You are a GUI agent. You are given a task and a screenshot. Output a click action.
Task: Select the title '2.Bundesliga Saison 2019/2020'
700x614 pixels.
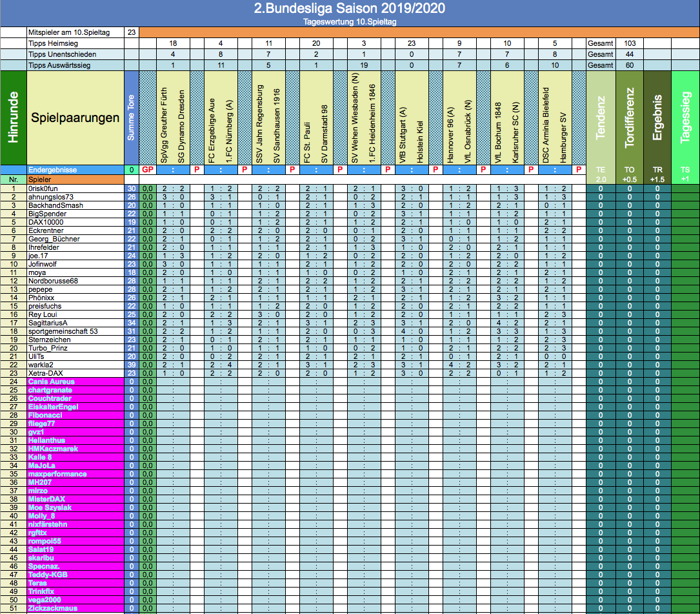pyautogui.click(x=350, y=8)
